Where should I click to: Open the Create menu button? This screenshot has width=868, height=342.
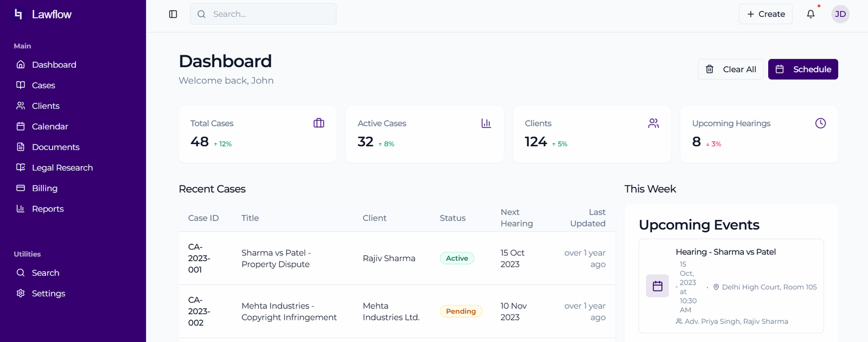765,14
